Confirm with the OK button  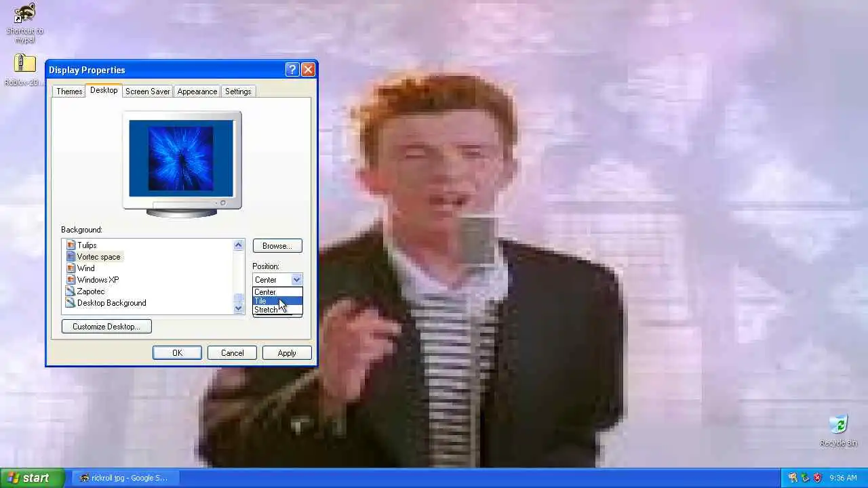point(177,353)
